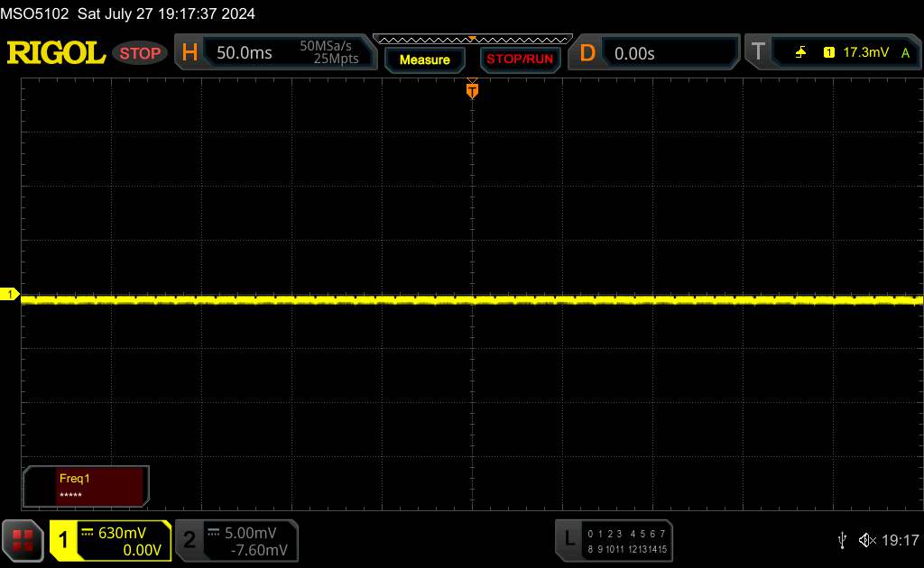This screenshot has width=924, height=568.
Task: Click the red STOP status indicator
Action: click(x=140, y=53)
